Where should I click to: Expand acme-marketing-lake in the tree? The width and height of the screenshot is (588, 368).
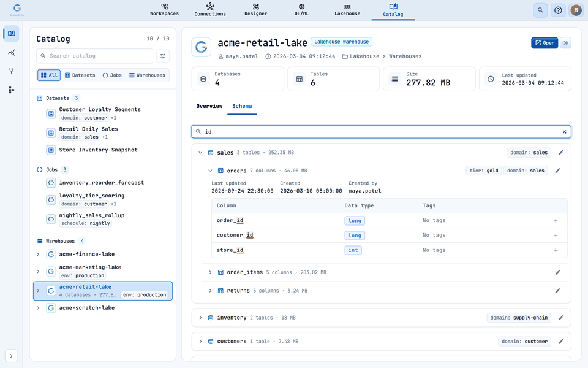38,271
